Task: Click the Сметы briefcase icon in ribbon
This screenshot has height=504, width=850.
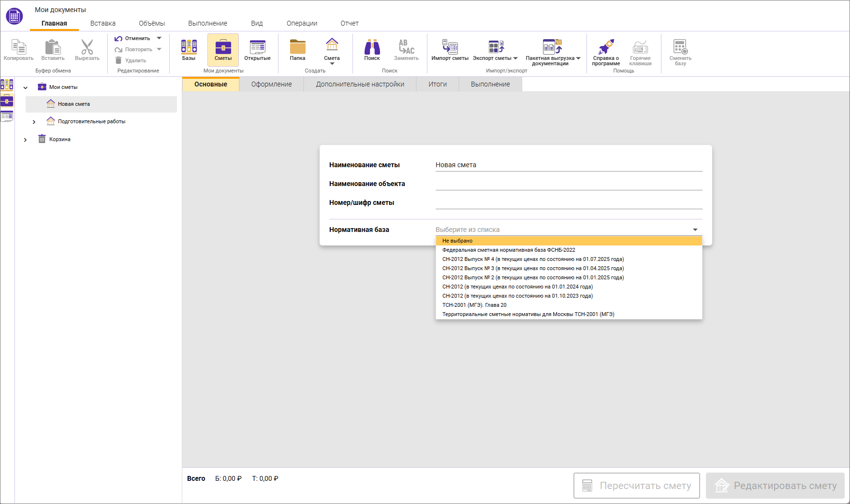Action: (x=223, y=47)
